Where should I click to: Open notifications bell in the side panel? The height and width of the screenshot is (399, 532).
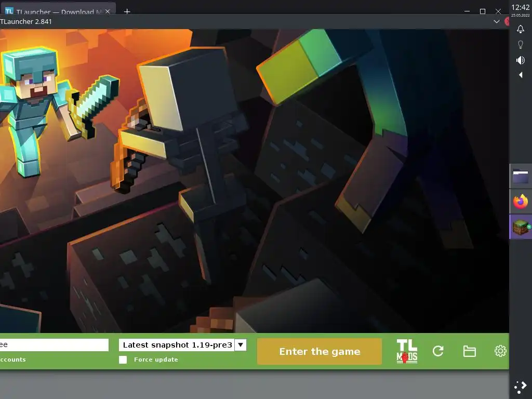point(521,29)
